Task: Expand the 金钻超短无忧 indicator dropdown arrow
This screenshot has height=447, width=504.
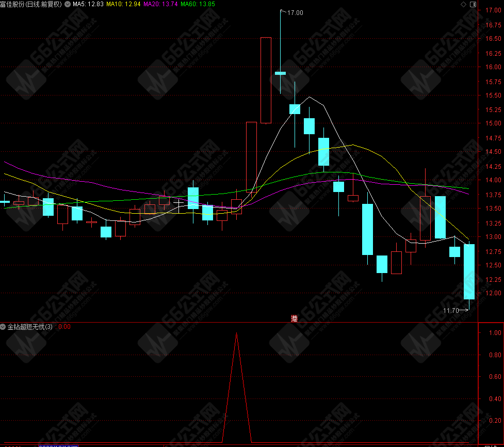Action: 3,327
